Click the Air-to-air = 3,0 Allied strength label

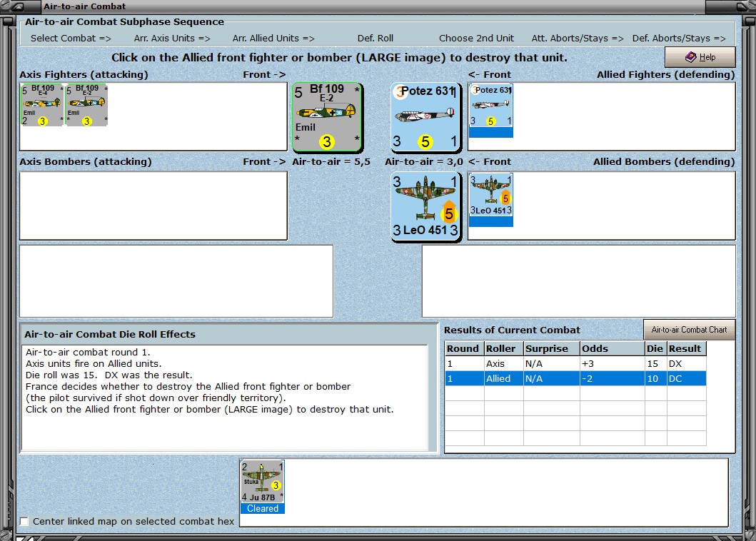coord(424,161)
